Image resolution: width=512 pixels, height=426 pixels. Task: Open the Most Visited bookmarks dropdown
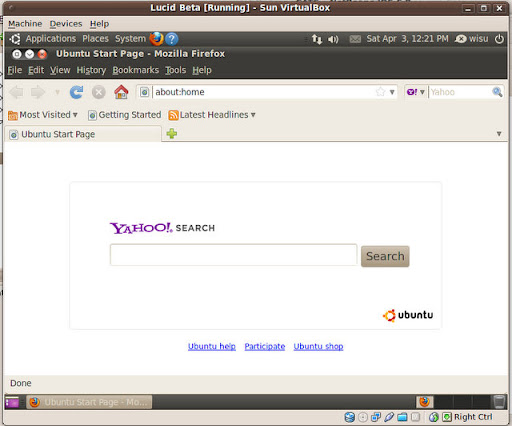pos(43,115)
